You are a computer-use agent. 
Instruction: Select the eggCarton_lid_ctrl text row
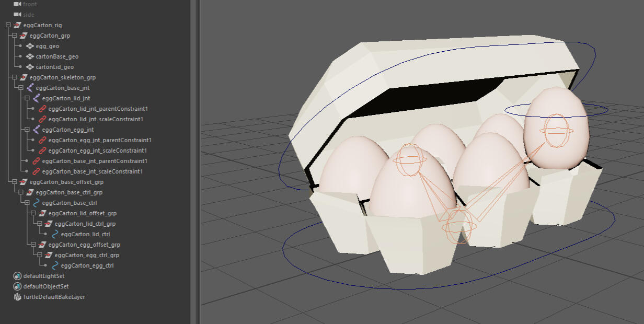tap(85, 234)
